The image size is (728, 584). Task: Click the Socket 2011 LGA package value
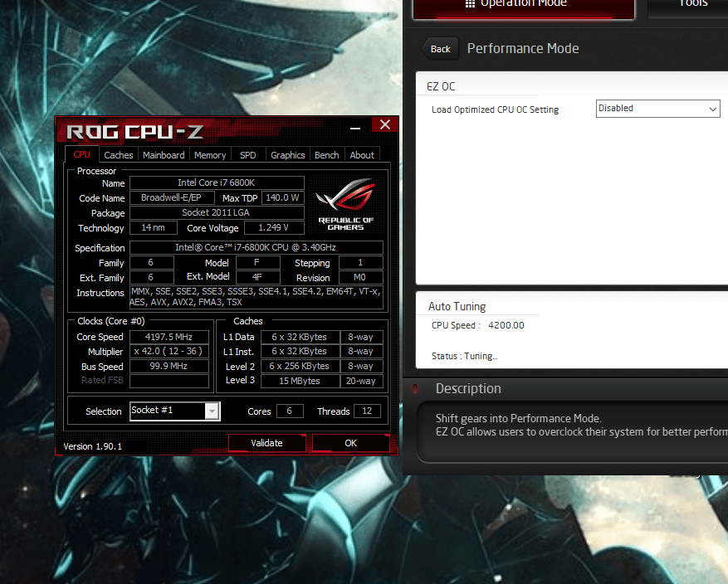(217, 212)
